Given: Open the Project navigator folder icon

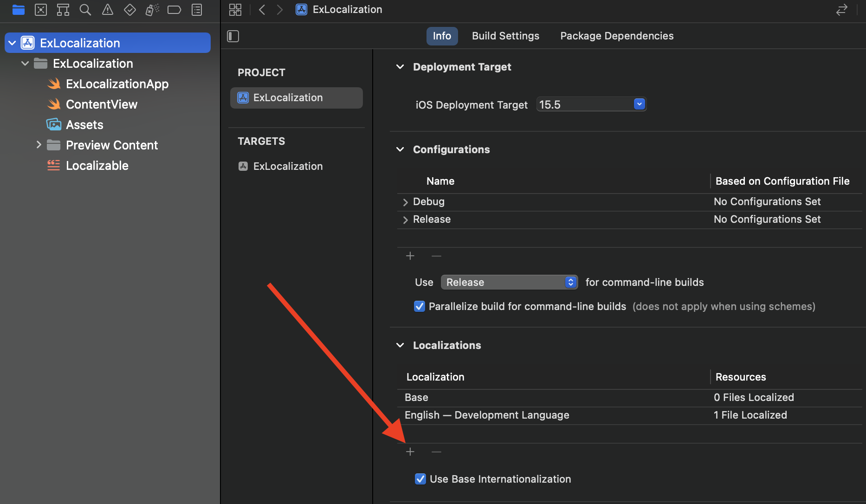Looking at the screenshot, I should [x=19, y=10].
